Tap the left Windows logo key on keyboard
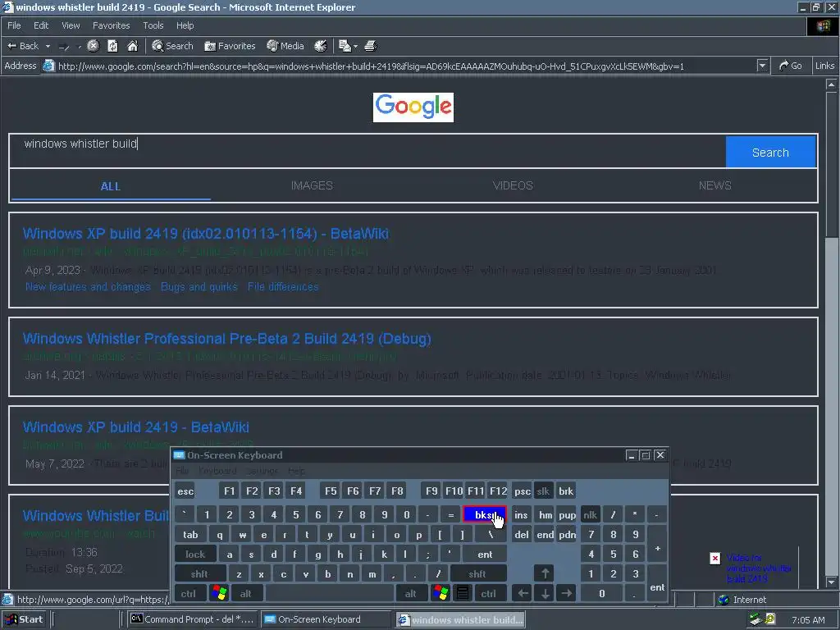Viewport: 840px width, 630px height. point(219,593)
